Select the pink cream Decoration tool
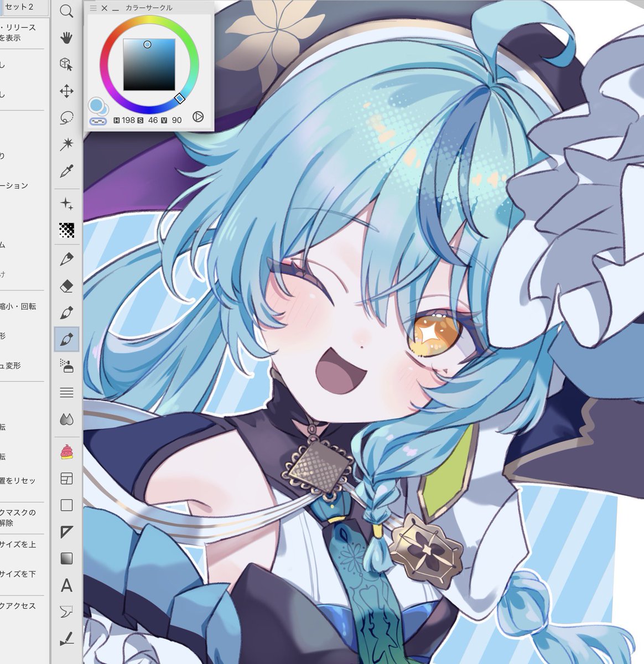Viewport: 644px width, 664px height. coord(66,452)
